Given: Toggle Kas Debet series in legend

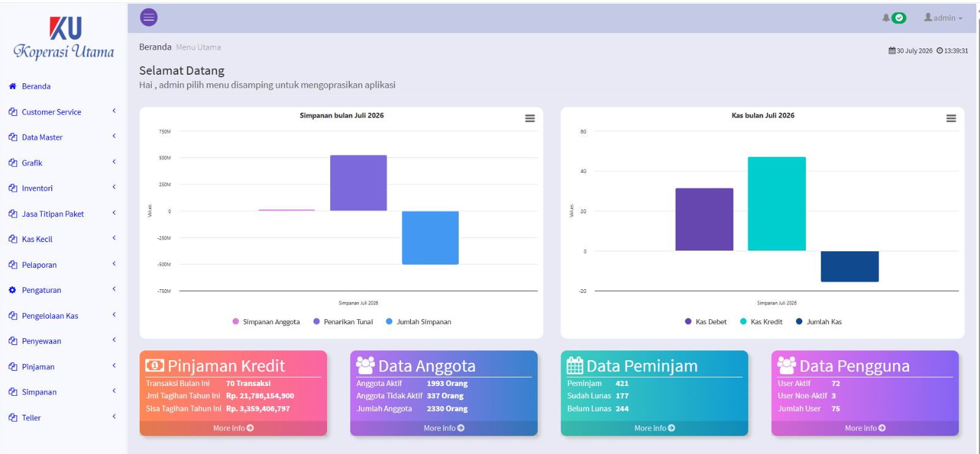Looking at the screenshot, I should point(706,322).
